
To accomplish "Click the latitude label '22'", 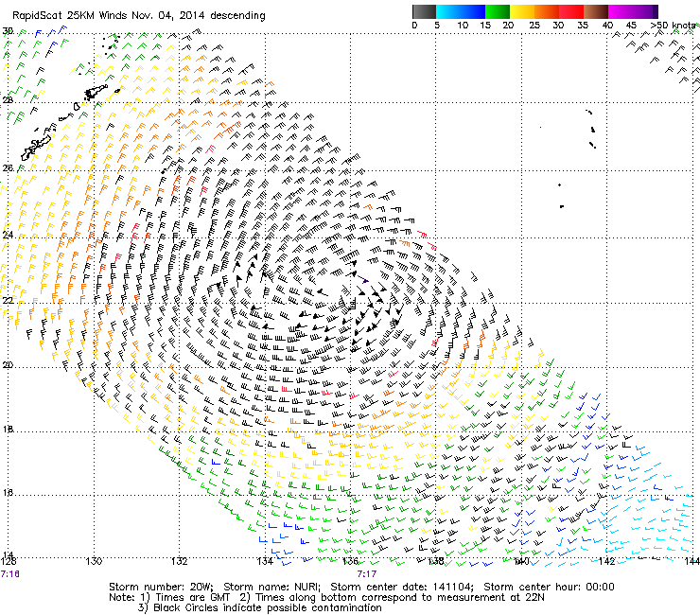I will pyautogui.click(x=8, y=300).
